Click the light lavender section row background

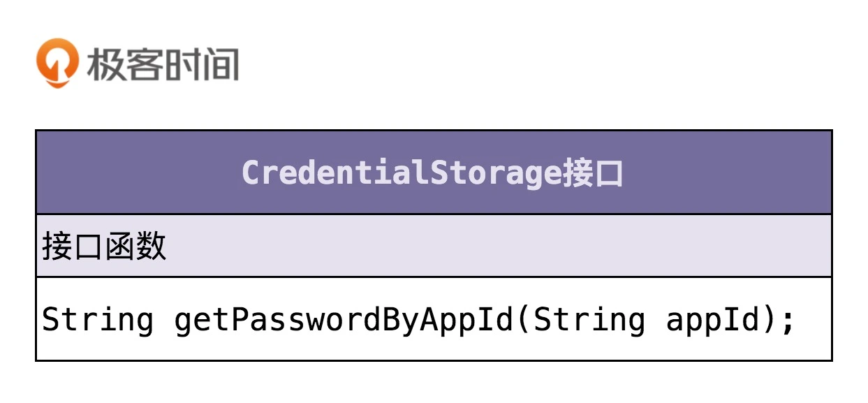pyautogui.click(x=489, y=246)
